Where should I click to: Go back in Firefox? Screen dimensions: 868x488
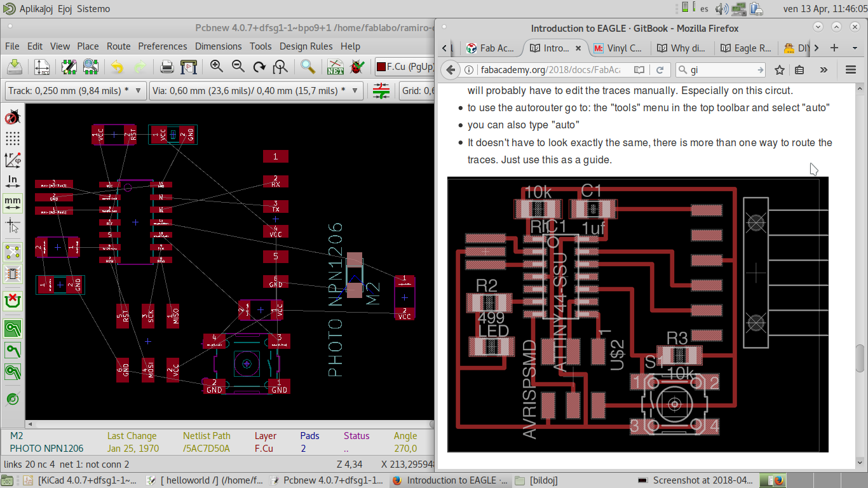pyautogui.click(x=451, y=70)
